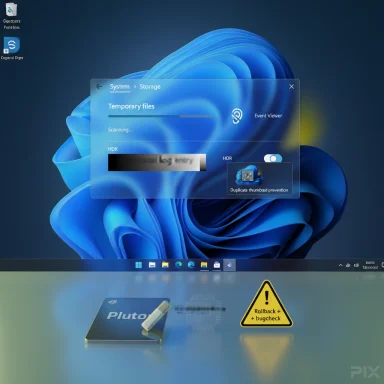Open the running File Explorer with underline indicator
384x384 pixels.
[204, 265]
